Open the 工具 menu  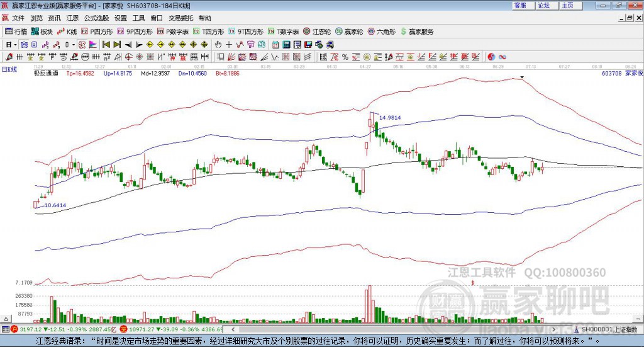(x=138, y=18)
